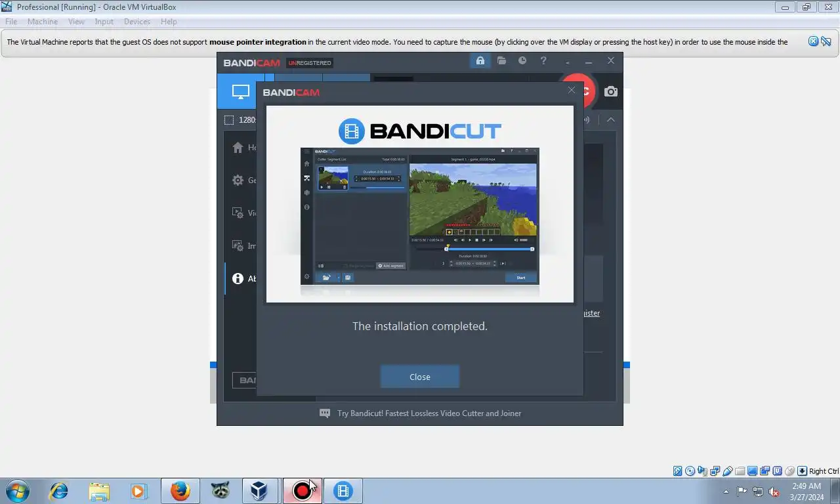The height and width of the screenshot is (504, 840).
Task: Open the scheduled recording clock icon
Action: pyautogui.click(x=522, y=60)
